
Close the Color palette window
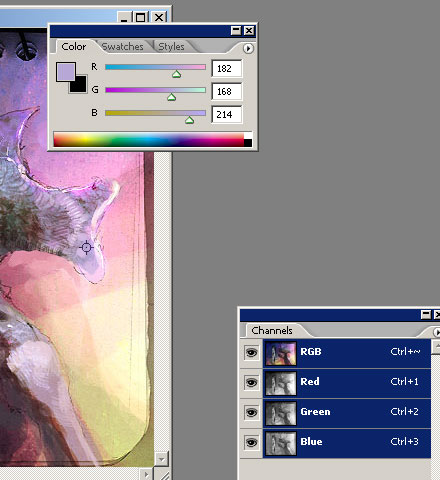(249, 31)
